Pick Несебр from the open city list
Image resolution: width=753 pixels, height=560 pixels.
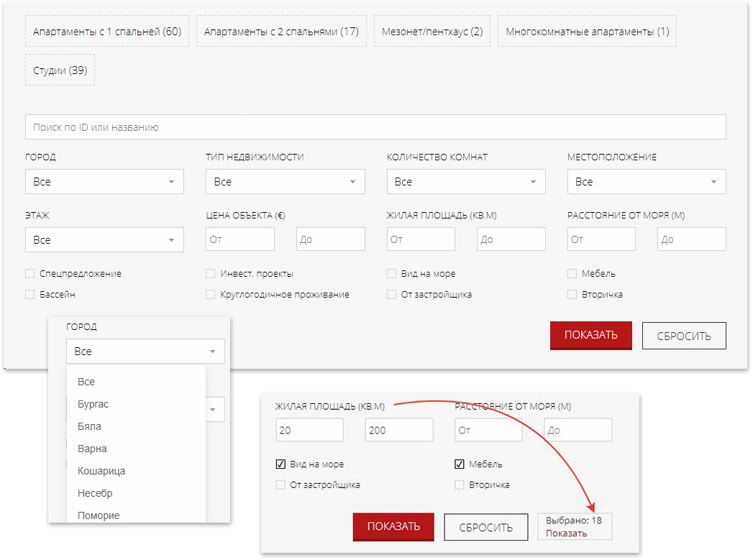click(x=95, y=493)
